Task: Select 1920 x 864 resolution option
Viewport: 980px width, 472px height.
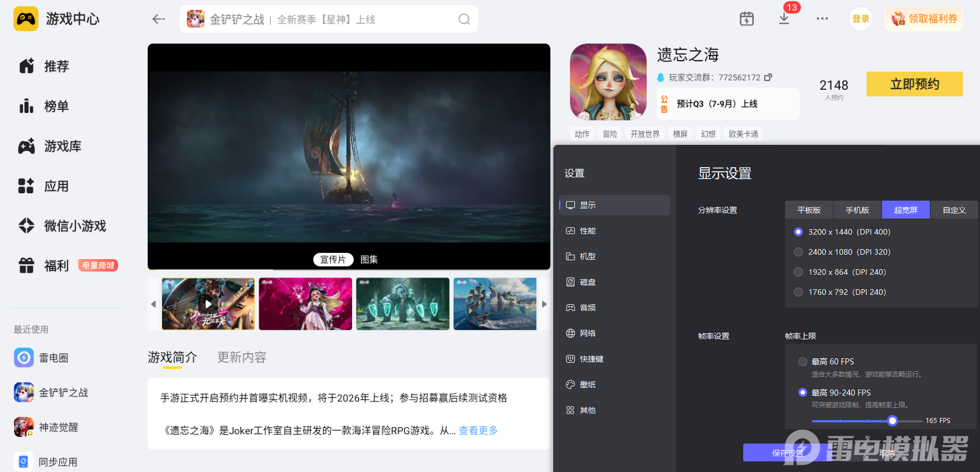Action: [x=798, y=272]
